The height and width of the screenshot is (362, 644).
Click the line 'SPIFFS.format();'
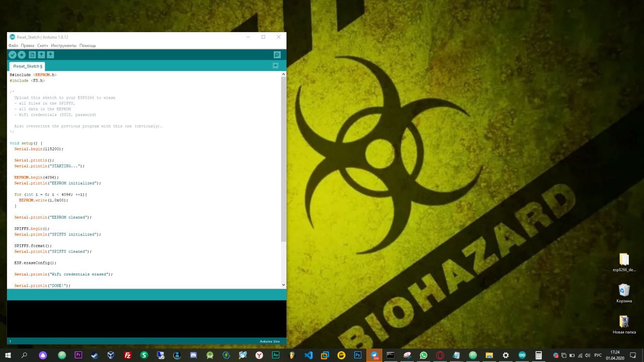click(x=33, y=246)
